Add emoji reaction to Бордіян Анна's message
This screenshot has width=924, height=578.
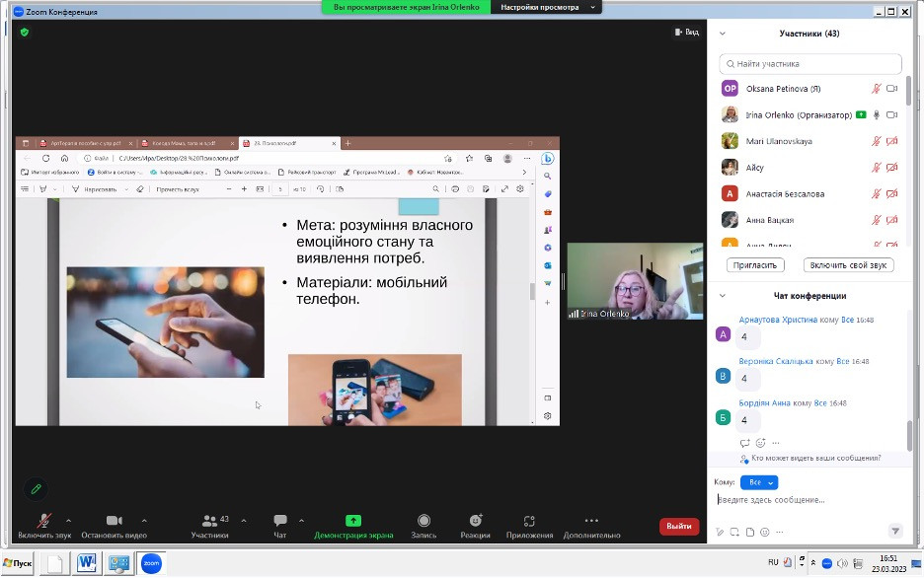point(761,443)
